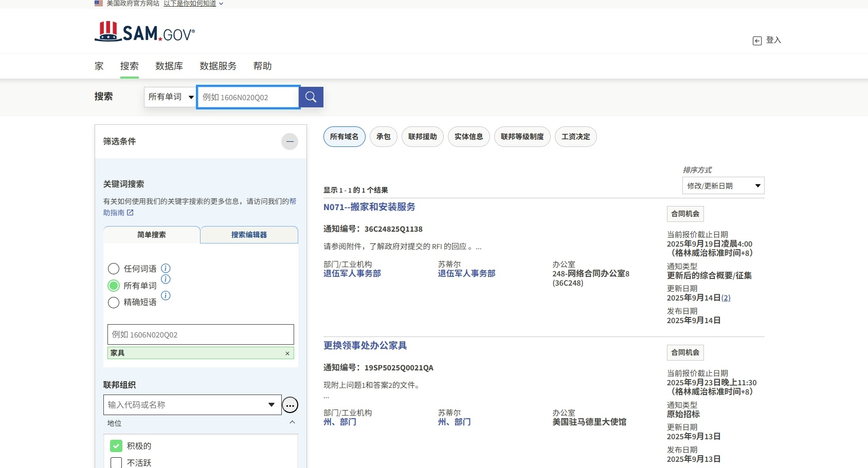This screenshot has width=868, height=468.
Task: Select the 联邦援助 domain filter
Action: point(423,137)
